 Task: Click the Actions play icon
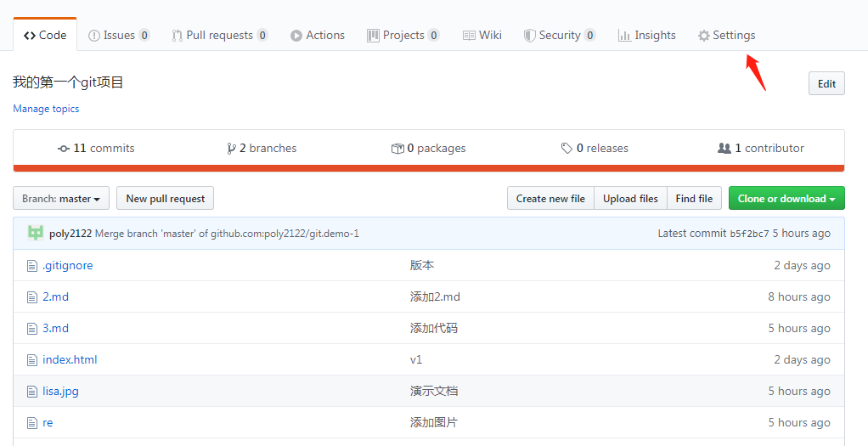296,36
